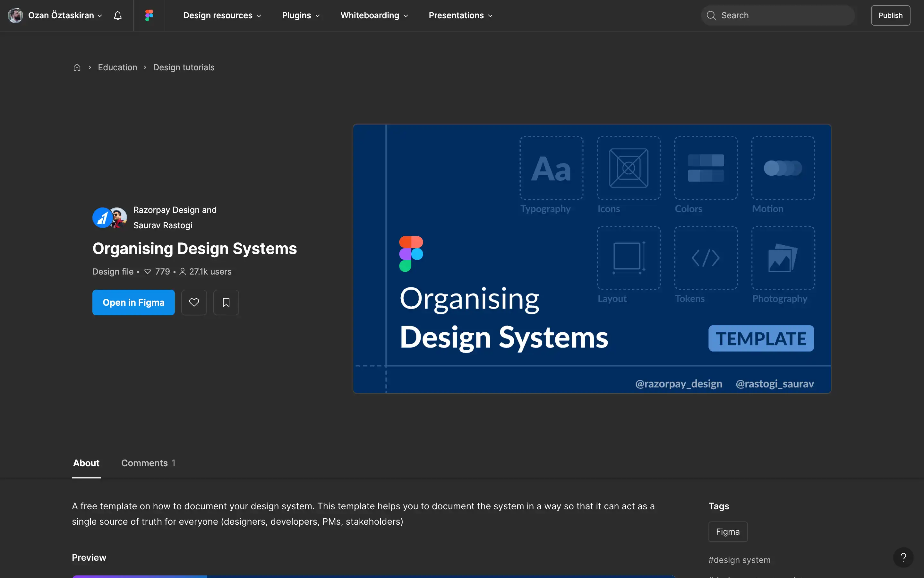The height and width of the screenshot is (578, 924).
Task: Like the file with the heart button
Action: 194,302
